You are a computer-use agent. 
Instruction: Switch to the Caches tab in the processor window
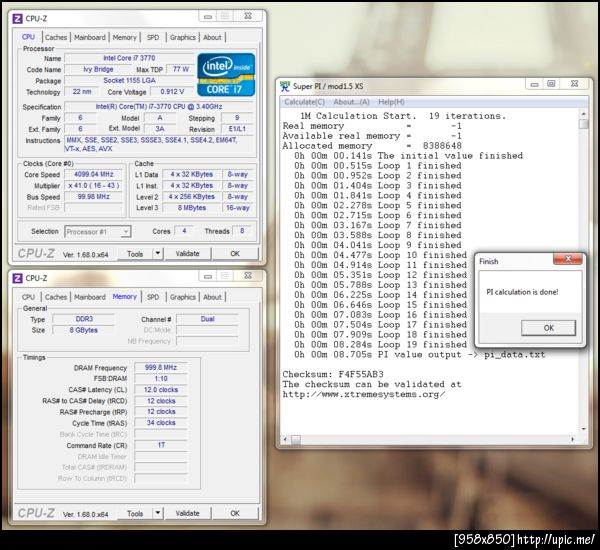56,38
